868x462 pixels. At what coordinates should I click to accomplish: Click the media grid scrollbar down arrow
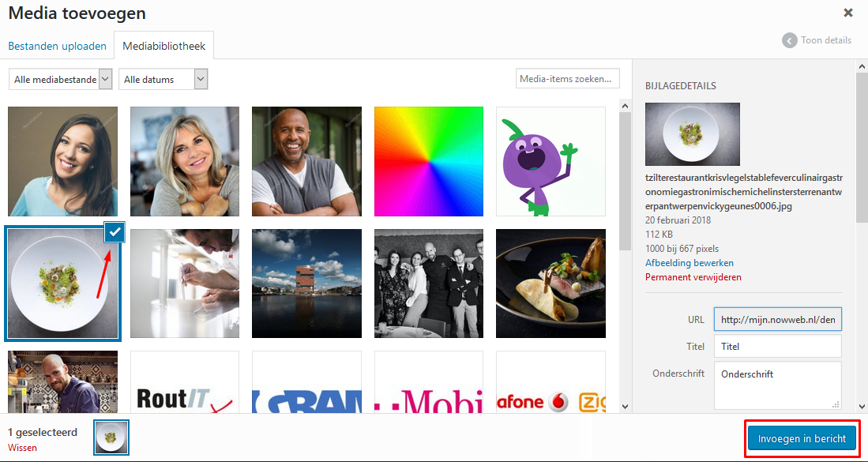625,406
